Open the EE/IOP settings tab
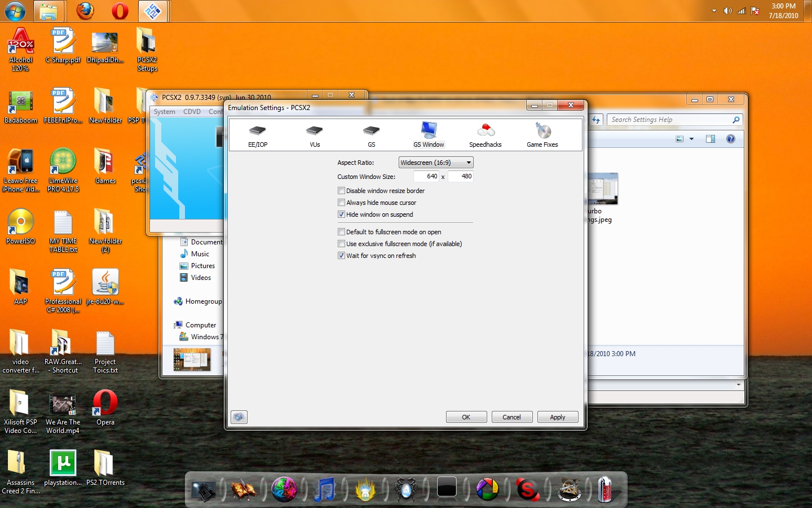The image size is (812, 508). tap(258, 135)
